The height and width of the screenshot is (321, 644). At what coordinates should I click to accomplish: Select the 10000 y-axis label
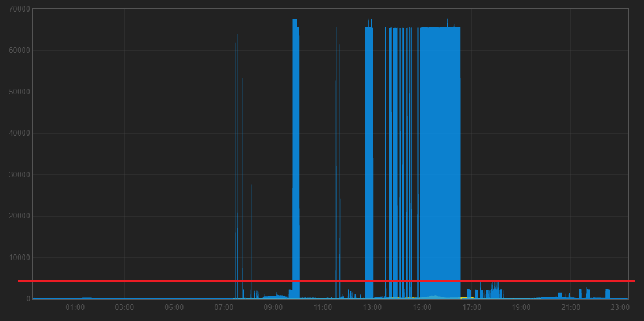click(x=19, y=258)
